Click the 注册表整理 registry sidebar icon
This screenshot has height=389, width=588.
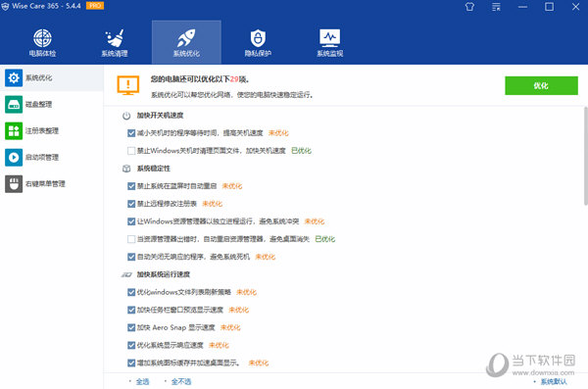(x=14, y=131)
